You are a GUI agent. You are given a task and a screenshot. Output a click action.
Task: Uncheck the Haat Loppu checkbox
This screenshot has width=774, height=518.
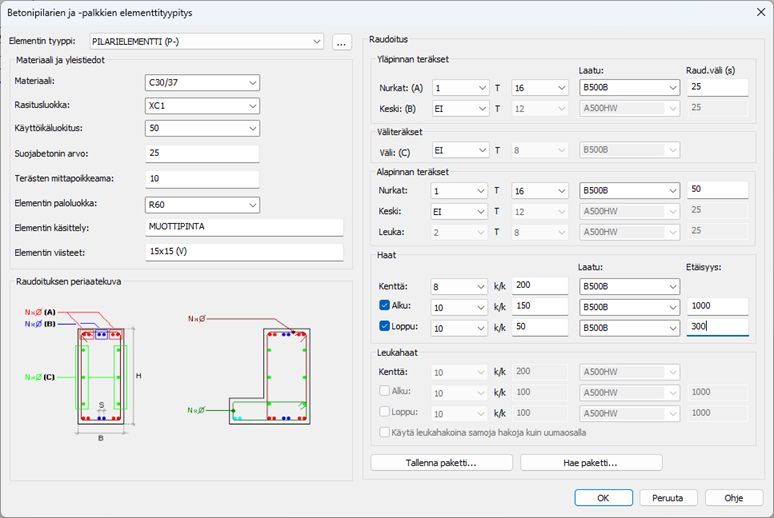click(387, 326)
